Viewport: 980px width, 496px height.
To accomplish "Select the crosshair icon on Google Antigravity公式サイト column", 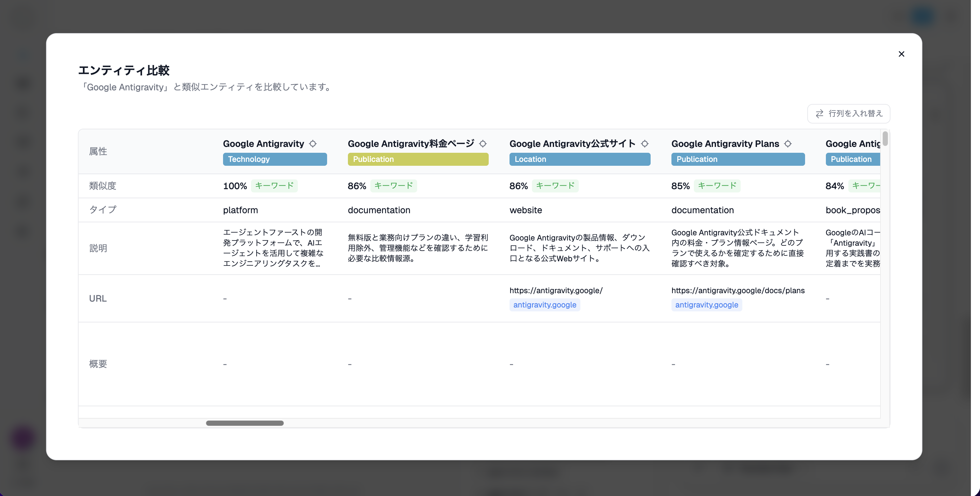I will tap(645, 144).
